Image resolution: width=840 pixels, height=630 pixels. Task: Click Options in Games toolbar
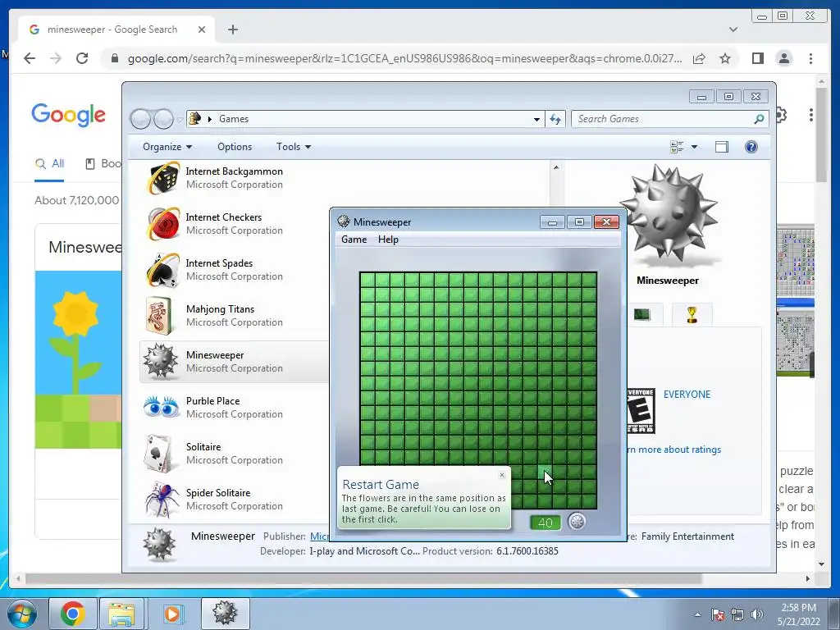point(235,147)
